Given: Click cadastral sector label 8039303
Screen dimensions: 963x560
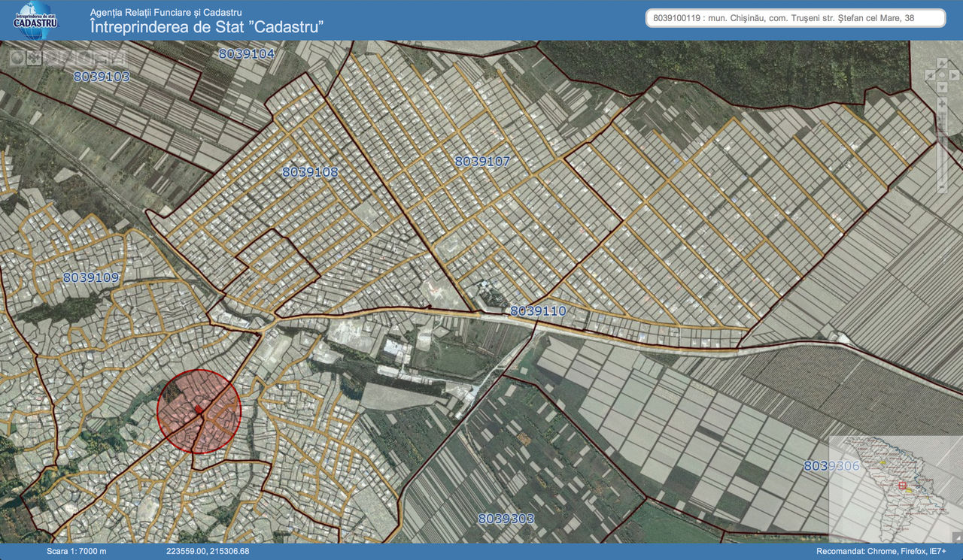Looking at the screenshot, I should 506,519.
